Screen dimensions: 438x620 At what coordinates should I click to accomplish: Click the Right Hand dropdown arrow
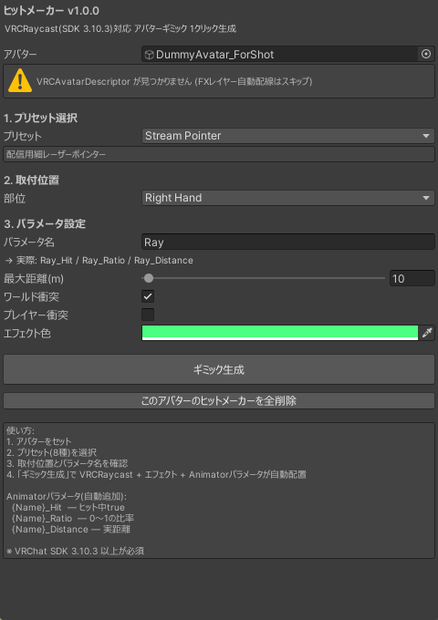[x=426, y=198]
